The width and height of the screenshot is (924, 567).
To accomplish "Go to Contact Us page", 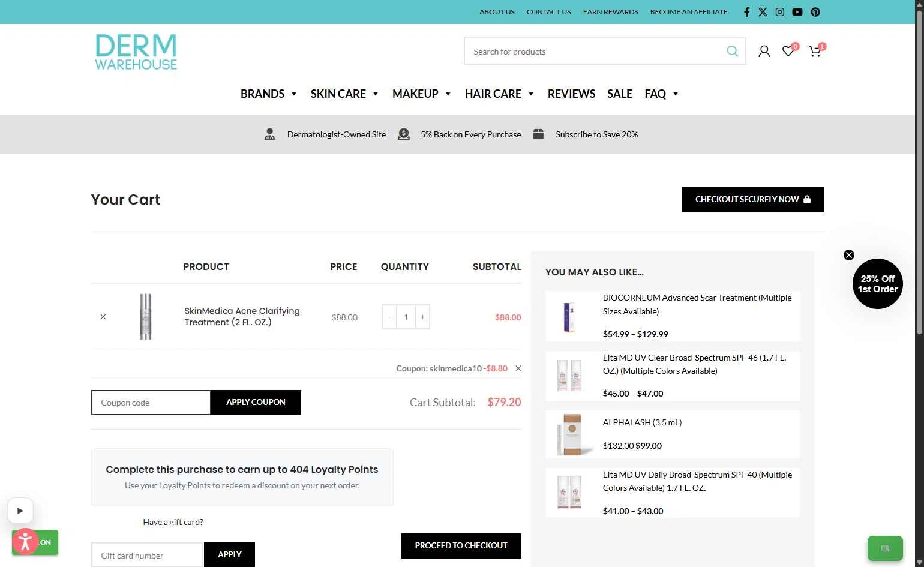I will 548,12.
